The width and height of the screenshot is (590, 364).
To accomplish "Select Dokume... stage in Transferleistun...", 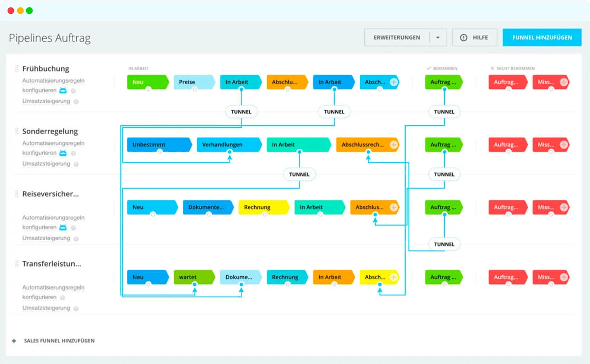I will tap(241, 277).
